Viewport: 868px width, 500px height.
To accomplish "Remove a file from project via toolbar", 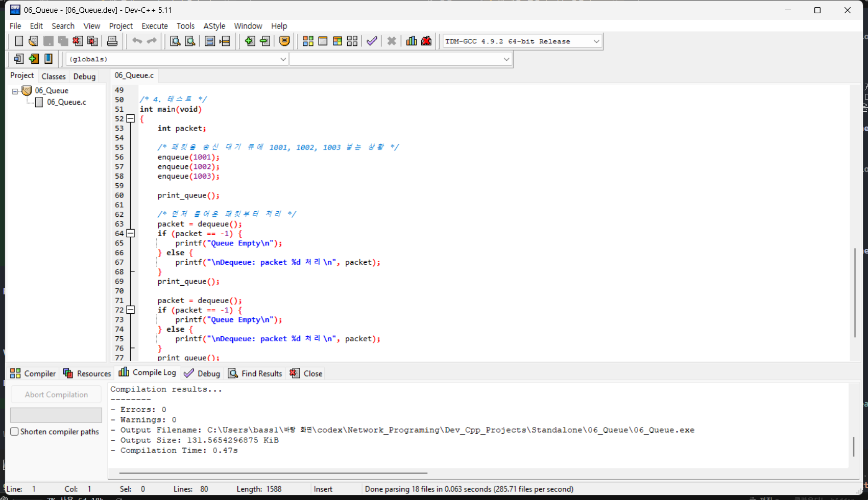I will click(x=264, y=41).
